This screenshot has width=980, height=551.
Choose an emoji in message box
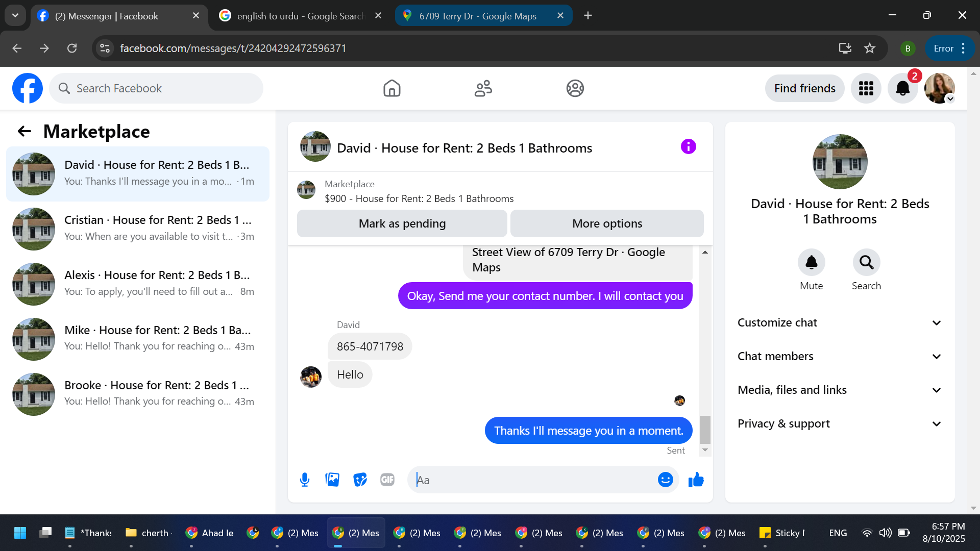coord(665,480)
